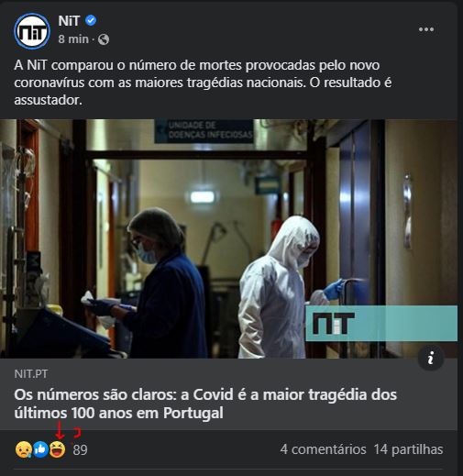Screen dimensions: 463x476
Task: Click the "Unidade de Doenças Infeciosas" sign in photo
Action: [x=204, y=131]
